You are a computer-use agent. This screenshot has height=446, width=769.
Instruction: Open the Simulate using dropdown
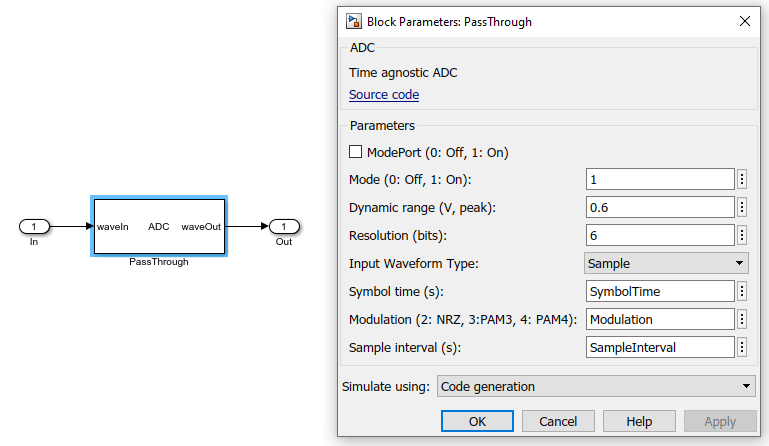(596, 386)
